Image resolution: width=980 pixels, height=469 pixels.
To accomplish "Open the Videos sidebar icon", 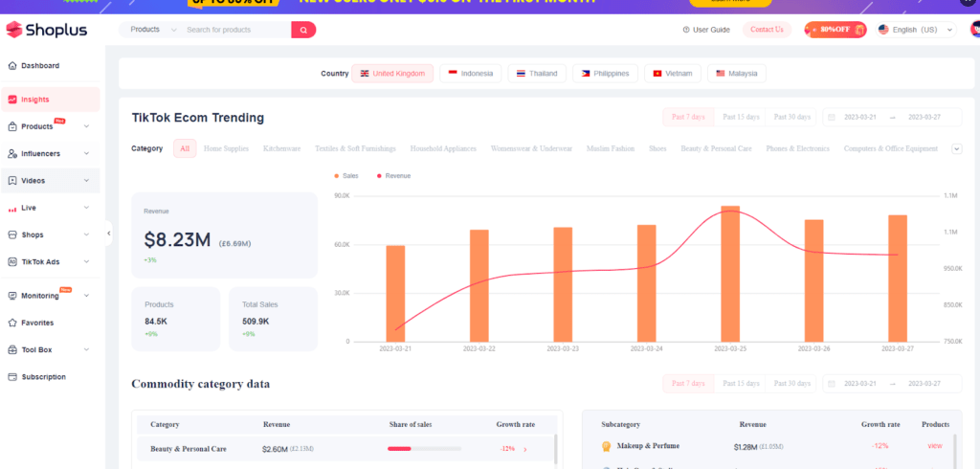I will pos(11,180).
